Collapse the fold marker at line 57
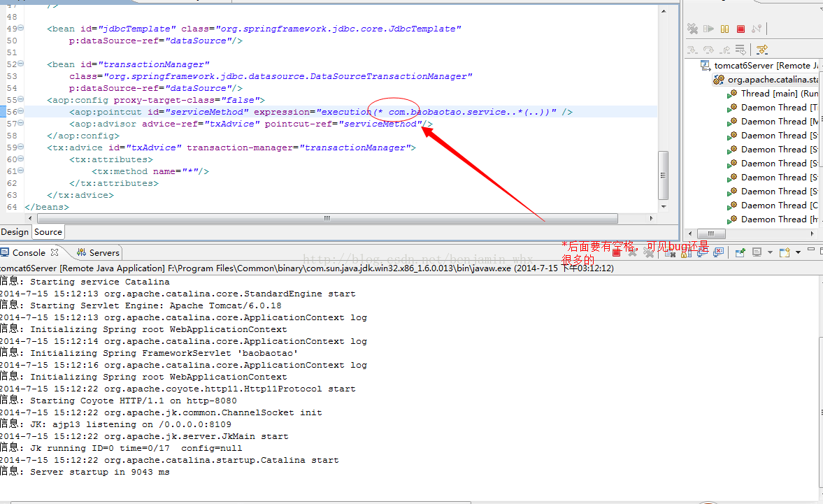Image resolution: width=823 pixels, height=504 pixels. (x=21, y=123)
